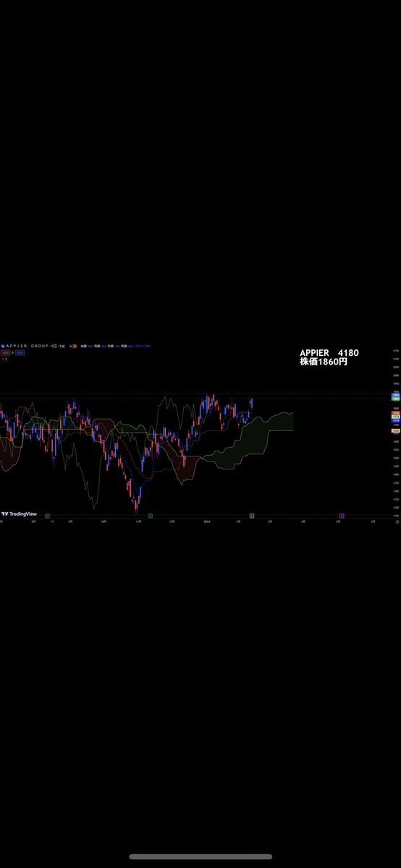Click the white earnings marker in February

[252, 516]
